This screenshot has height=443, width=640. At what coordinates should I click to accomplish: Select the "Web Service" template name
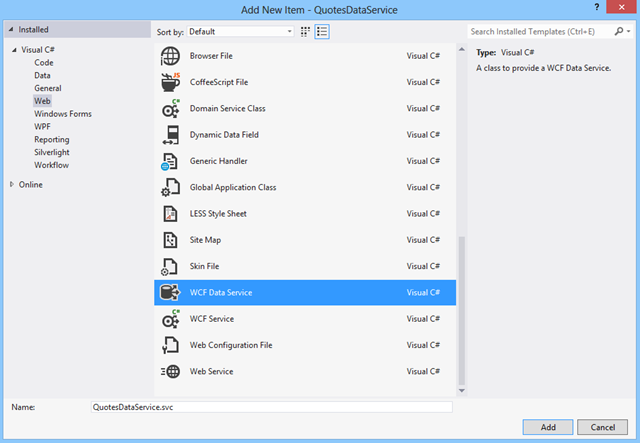pos(211,372)
